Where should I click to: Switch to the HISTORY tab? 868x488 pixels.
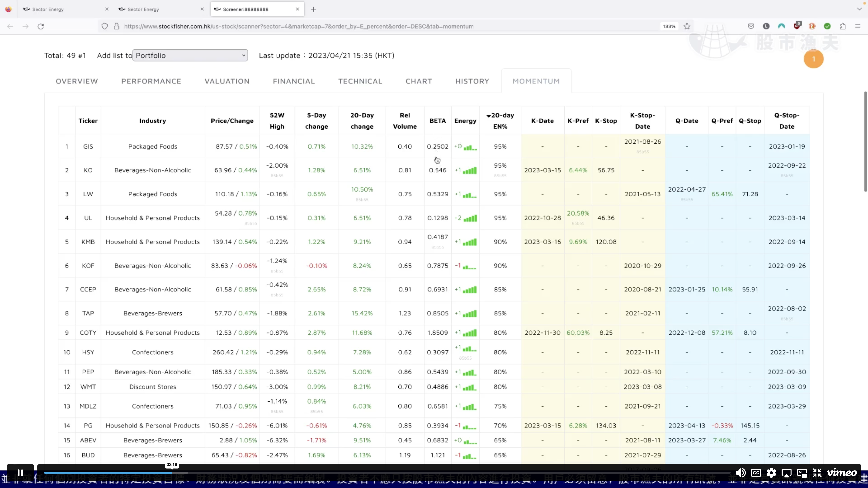(472, 81)
